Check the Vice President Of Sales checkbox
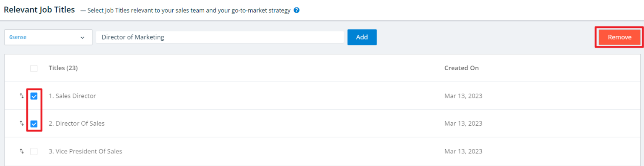This screenshot has height=166, width=644. click(34, 151)
